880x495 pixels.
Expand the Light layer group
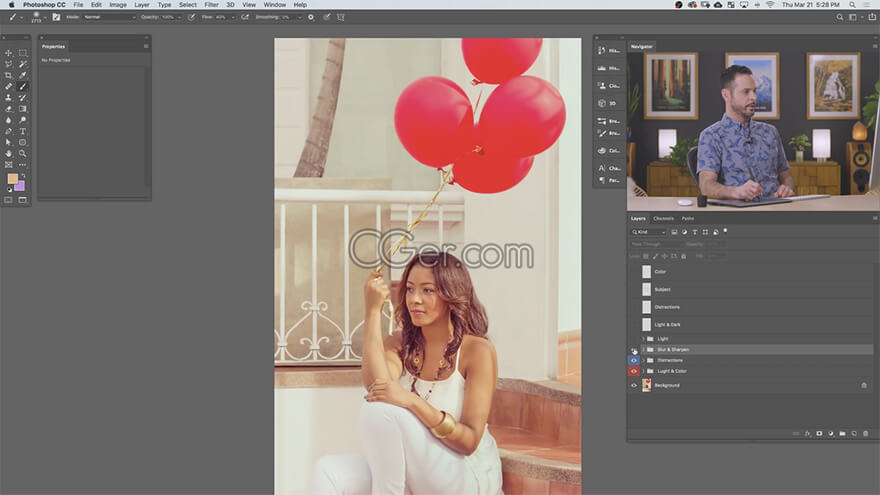point(643,339)
